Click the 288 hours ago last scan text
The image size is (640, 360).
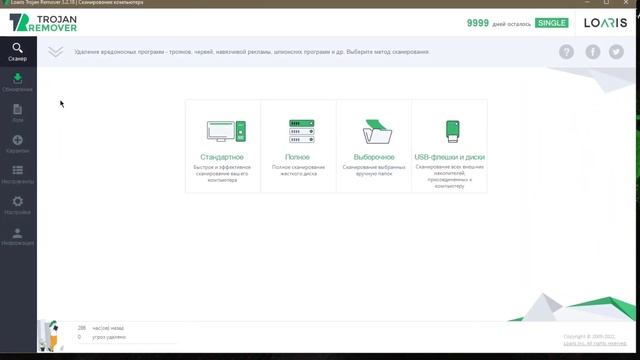click(x=100, y=328)
